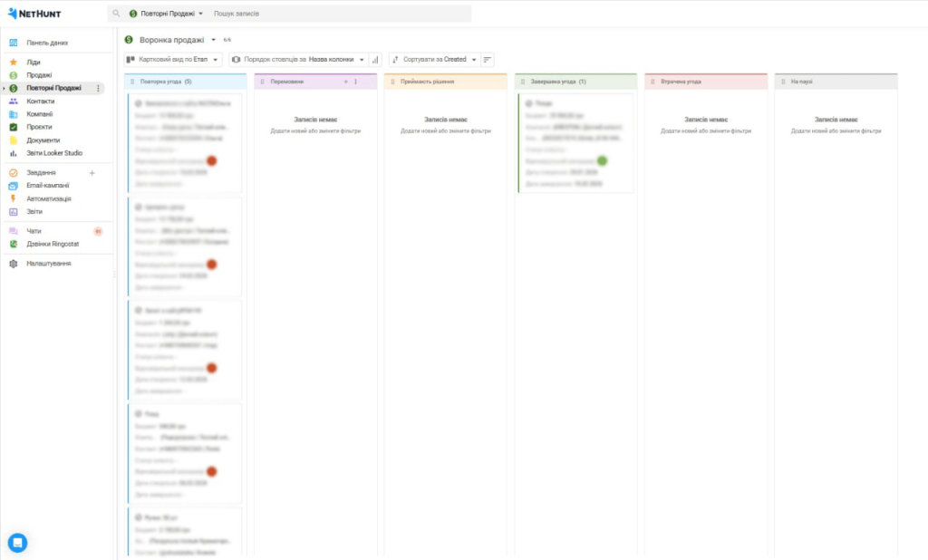The width and height of the screenshot is (928, 560).
Task: Click the Пошук записів search field
Action: pos(236,13)
